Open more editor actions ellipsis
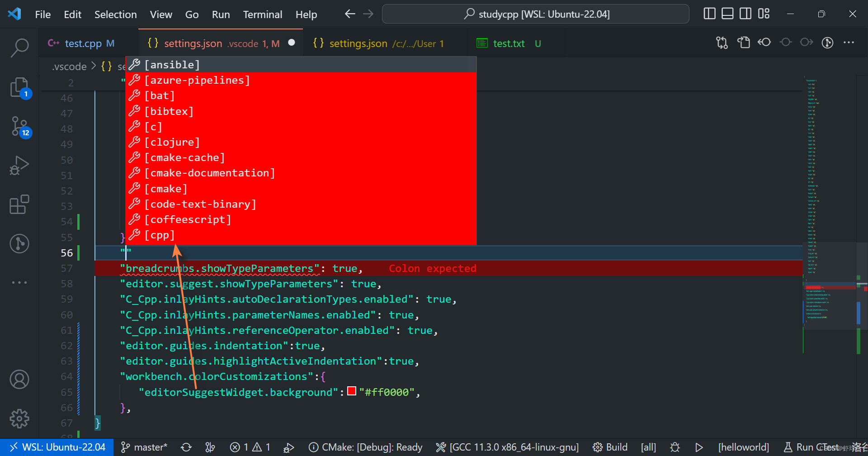868x456 pixels. tap(849, 43)
